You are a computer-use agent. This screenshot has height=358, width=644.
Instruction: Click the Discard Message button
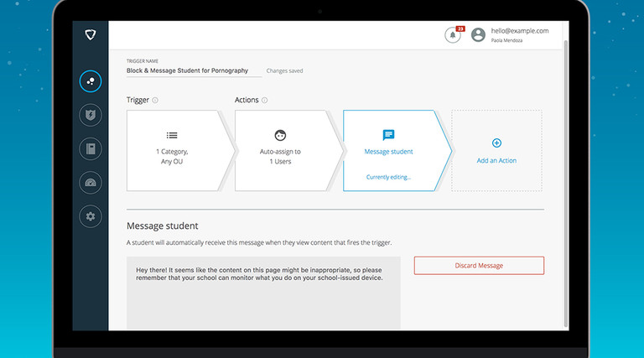coord(479,266)
